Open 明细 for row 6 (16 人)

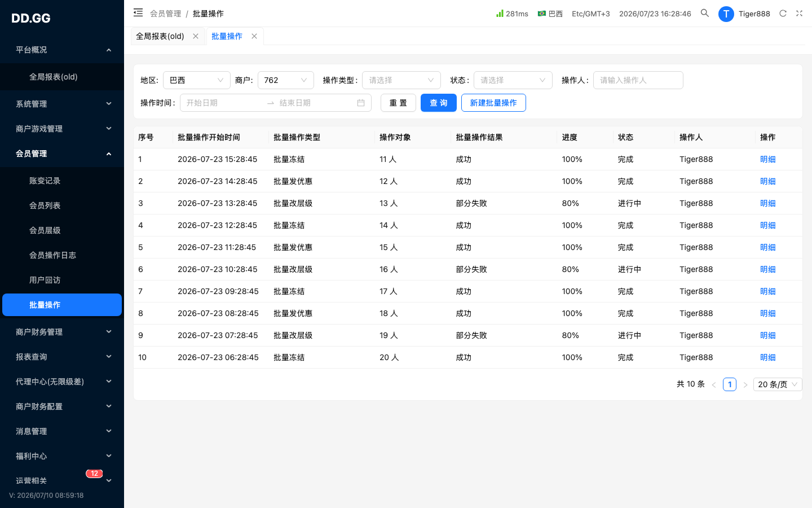[x=768, y=269]
